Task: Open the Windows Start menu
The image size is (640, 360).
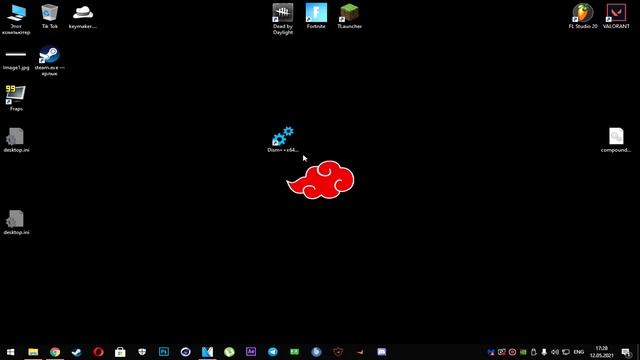Action: coord(11,352)
